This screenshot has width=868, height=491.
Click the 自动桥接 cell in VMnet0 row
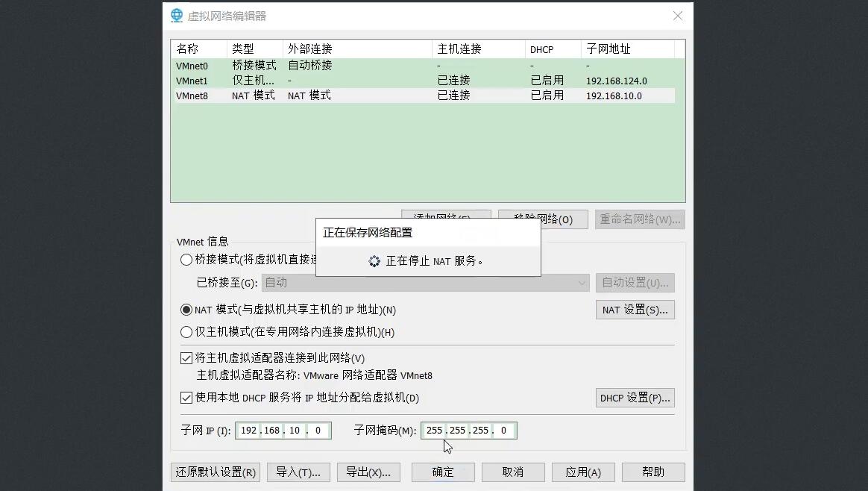(310, 66)
